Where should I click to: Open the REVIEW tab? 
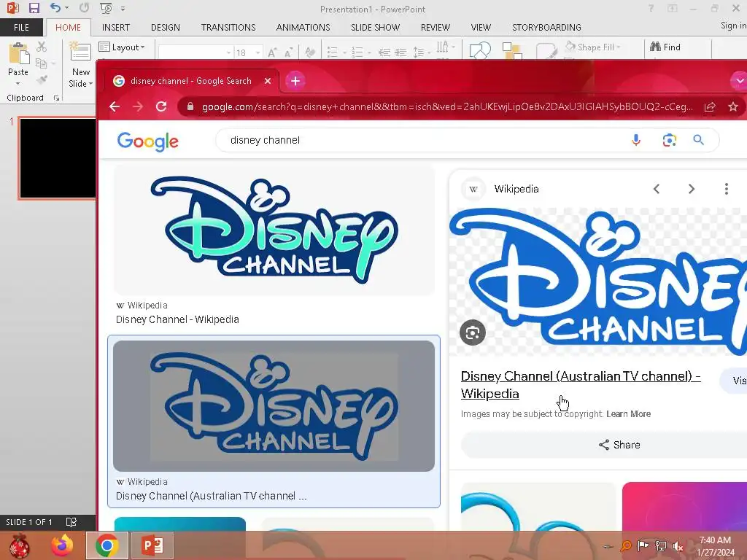435,27
